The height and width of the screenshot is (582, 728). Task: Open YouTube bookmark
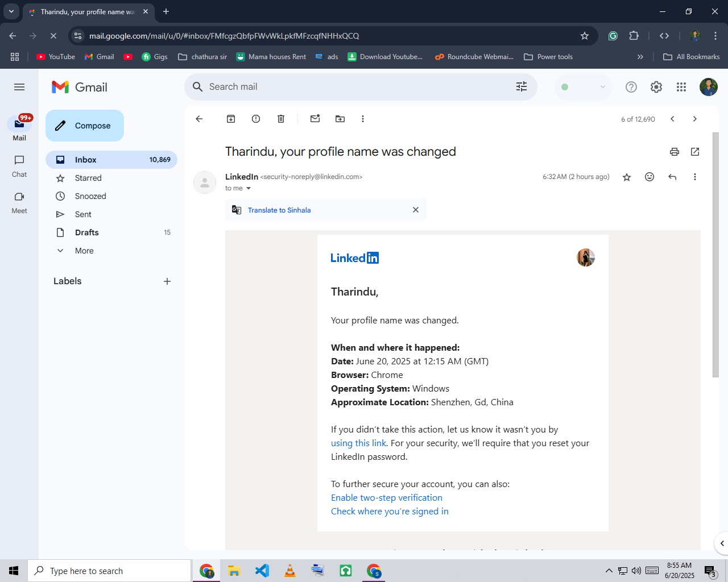click(56, 57)
